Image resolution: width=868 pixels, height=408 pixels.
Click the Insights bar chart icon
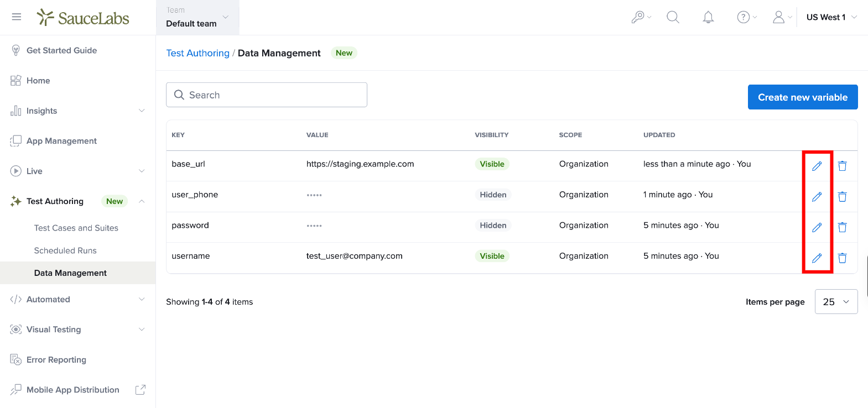coord(15,111)
